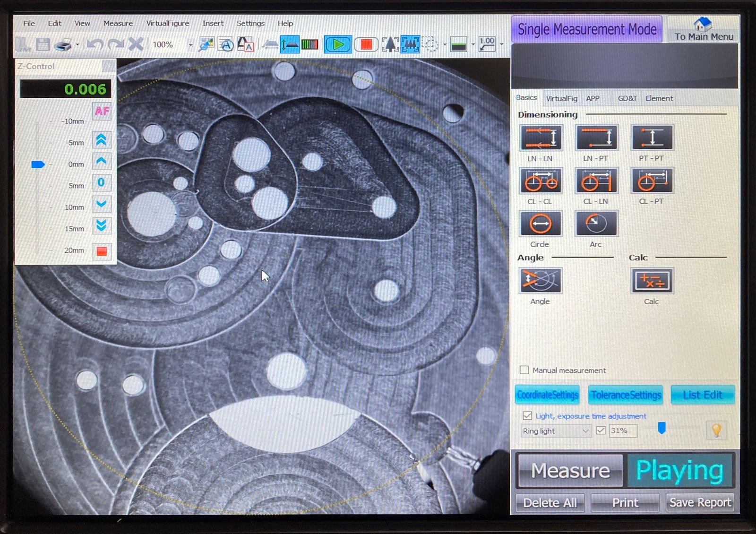Click the AF autofocus button

click(x=102, y=112)
